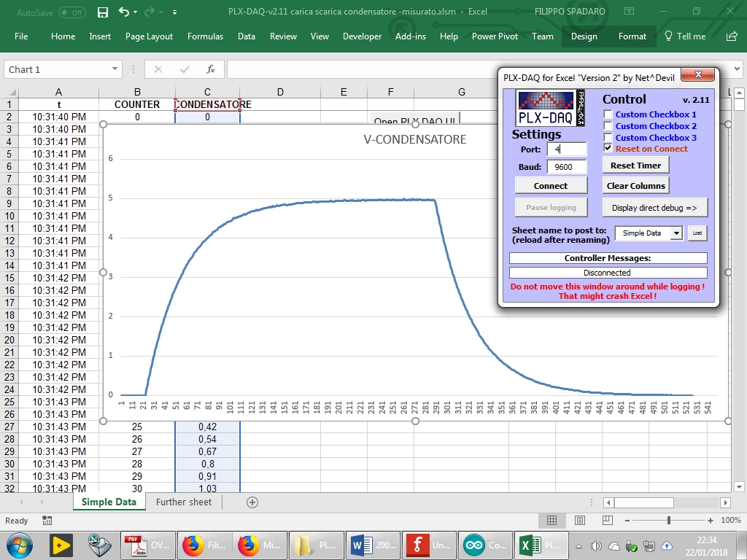Image resolution: width=747 pixels, height=560 pixels.
Task: Open the Adobe PDF taskbar item
Action: pos(147,545)
